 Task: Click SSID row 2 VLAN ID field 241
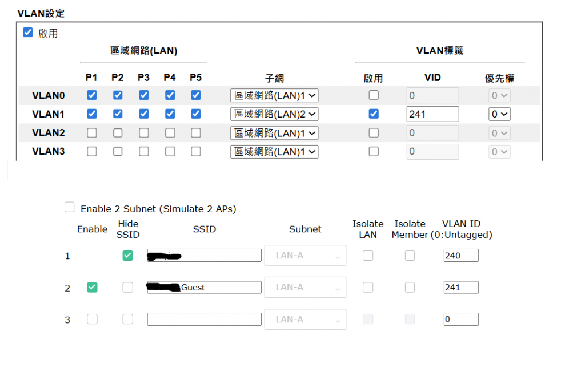coord(461,287)
